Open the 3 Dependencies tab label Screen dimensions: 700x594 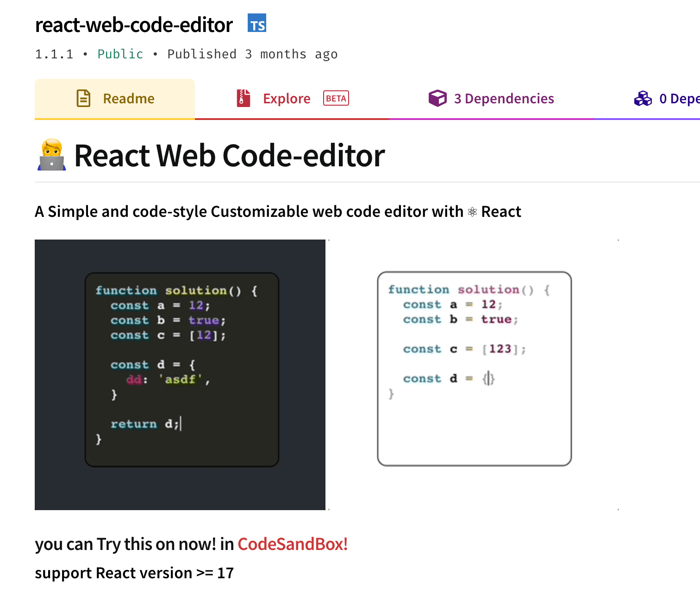point(504,99)
